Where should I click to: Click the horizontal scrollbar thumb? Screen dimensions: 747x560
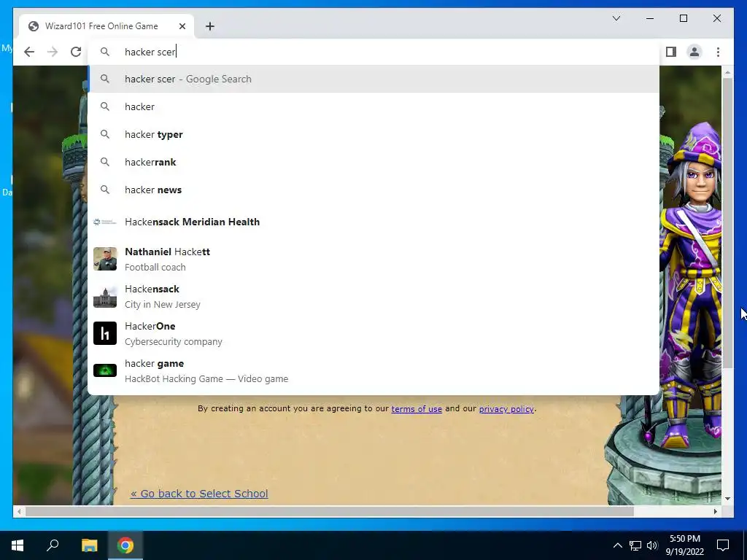pos(330,511)
